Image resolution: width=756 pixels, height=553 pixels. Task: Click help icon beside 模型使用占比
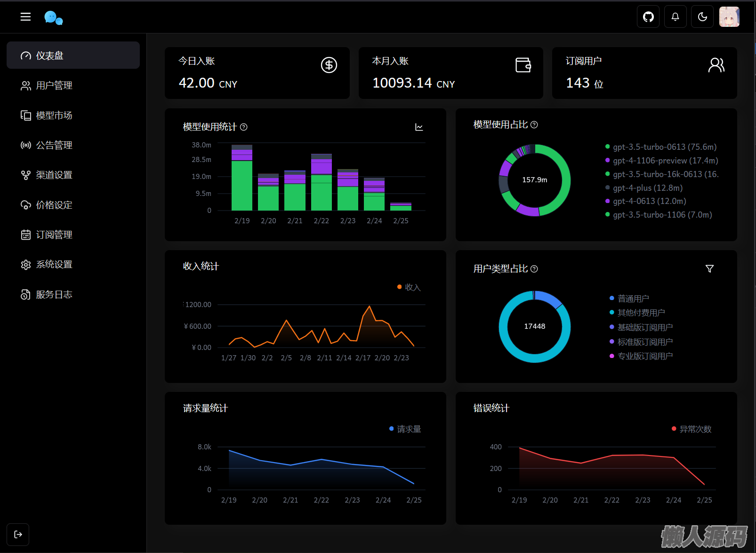click(534, 124)
